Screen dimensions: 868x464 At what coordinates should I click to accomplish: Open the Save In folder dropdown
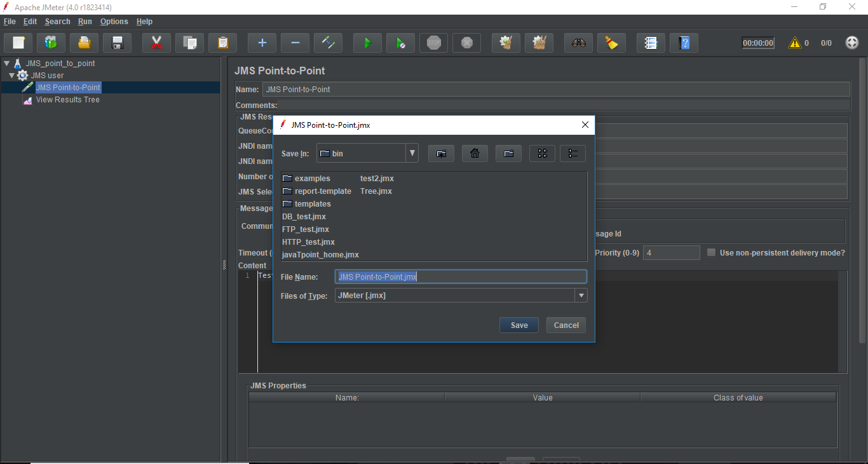(x=412, y=153)
